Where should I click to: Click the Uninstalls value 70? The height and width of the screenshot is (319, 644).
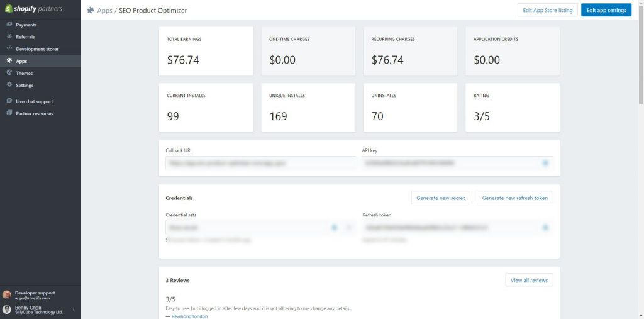pos(377,116)
